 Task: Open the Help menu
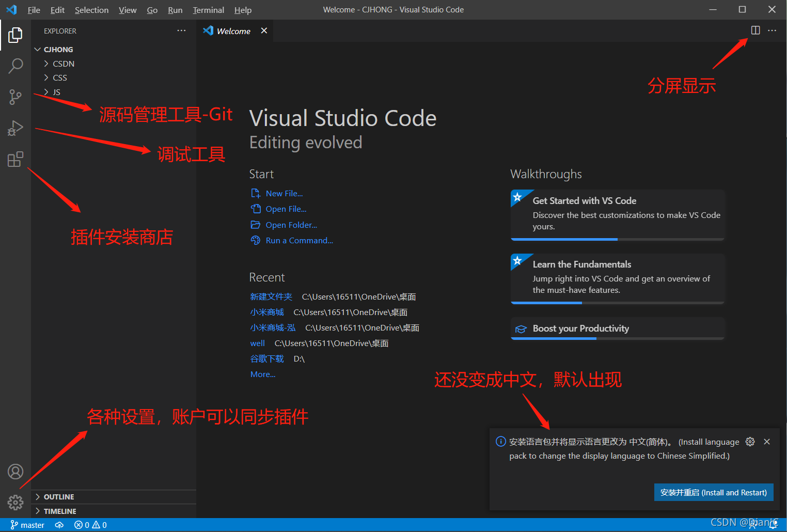click(243, 10)
